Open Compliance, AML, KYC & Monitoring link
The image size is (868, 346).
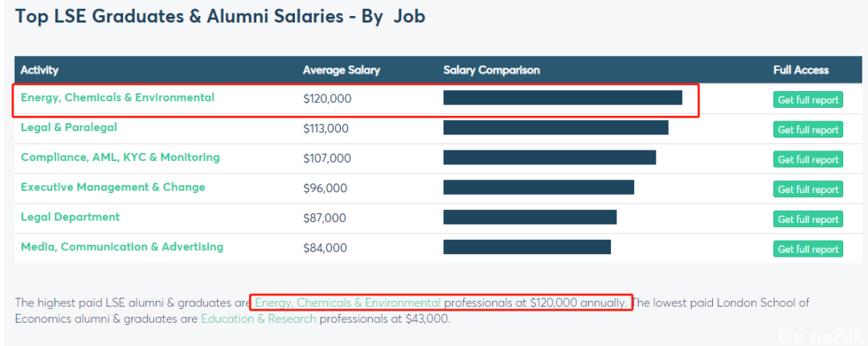(x=120, y=158)
